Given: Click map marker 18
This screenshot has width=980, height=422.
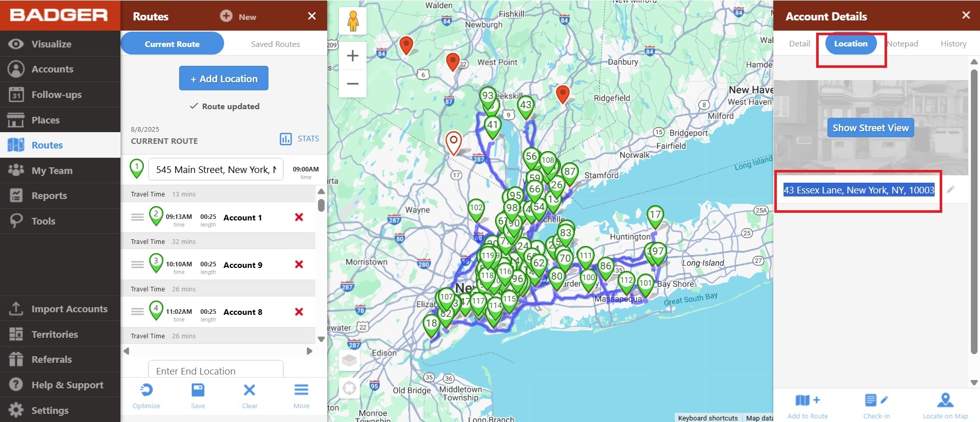Looking at the screenshot, I should click(431, 325).
